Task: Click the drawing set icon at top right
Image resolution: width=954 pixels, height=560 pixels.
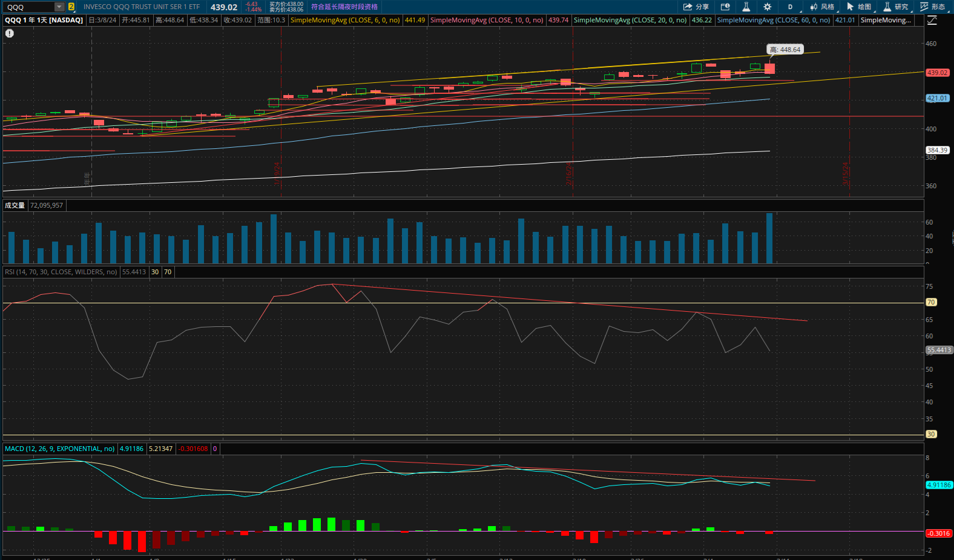Action: click(x=932, y=20)
